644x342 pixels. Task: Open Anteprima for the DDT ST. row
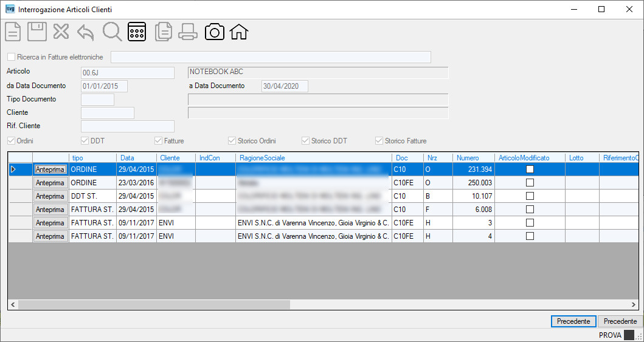tap(50, 196)
